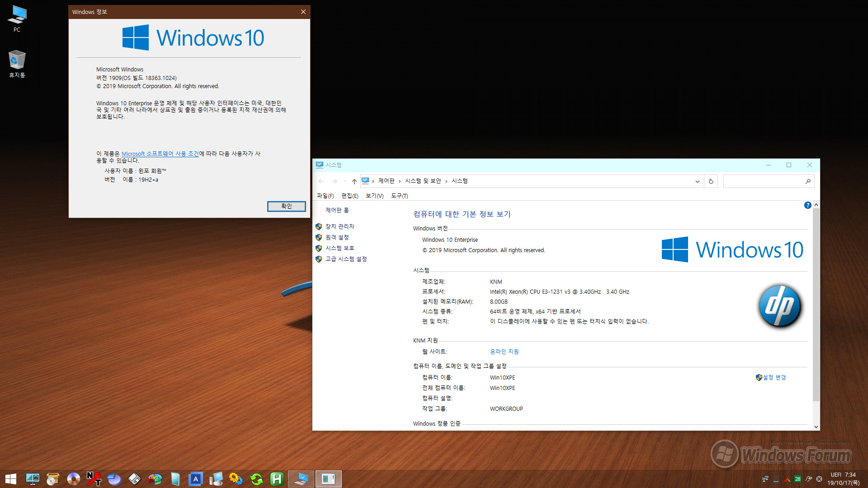Image resolution: width=868 pixels, height=488 pixels.
Task: Open the computer with tower taskbar icon
Action: [x=216, y=479]
